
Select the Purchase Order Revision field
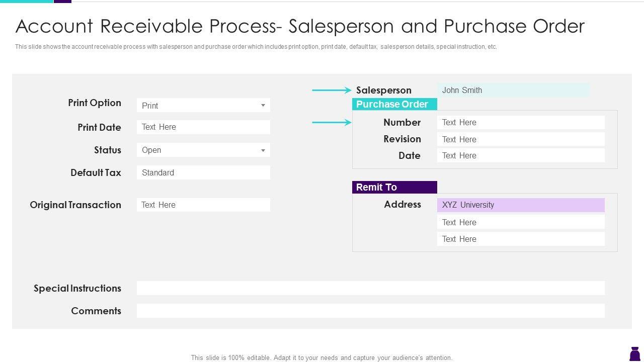pos(521,139)
